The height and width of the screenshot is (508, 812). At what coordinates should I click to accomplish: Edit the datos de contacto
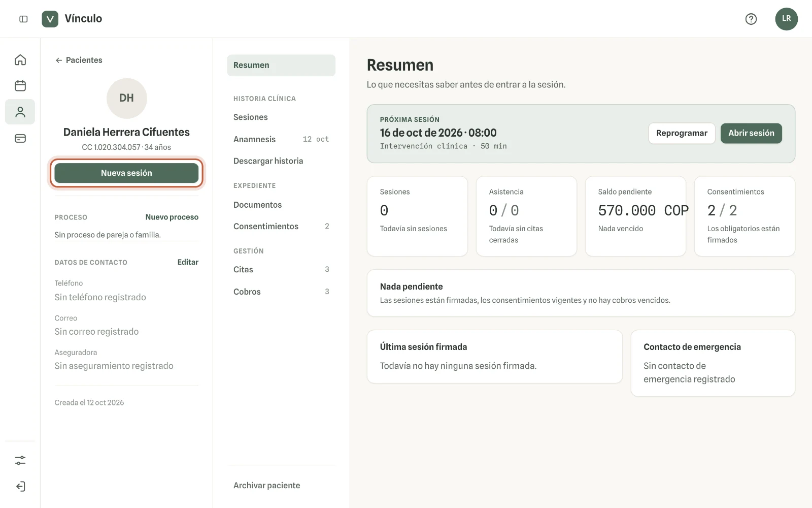pyautogui.click(x=188, y=262)
